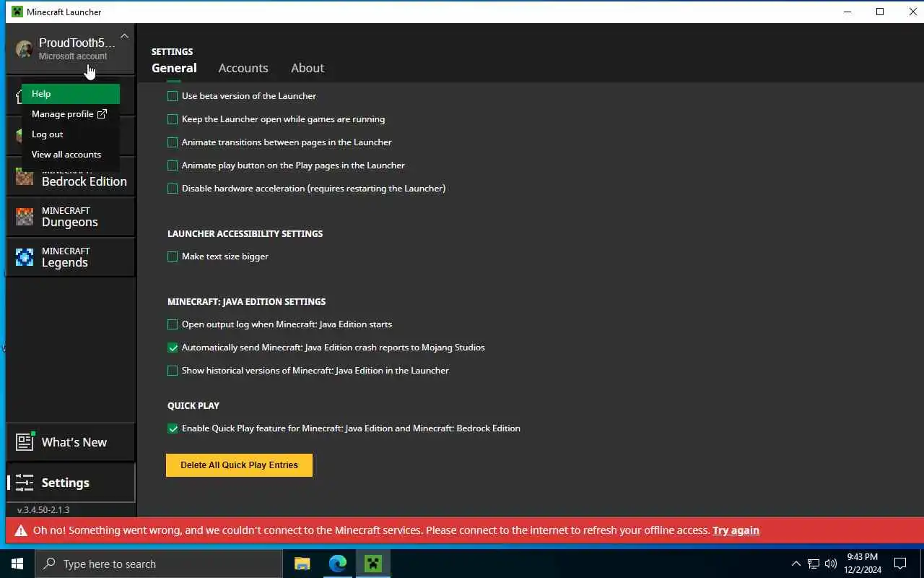Open Minecraft Dungeons icon
This screenshot has height=578, width=924.
(25, 217)
